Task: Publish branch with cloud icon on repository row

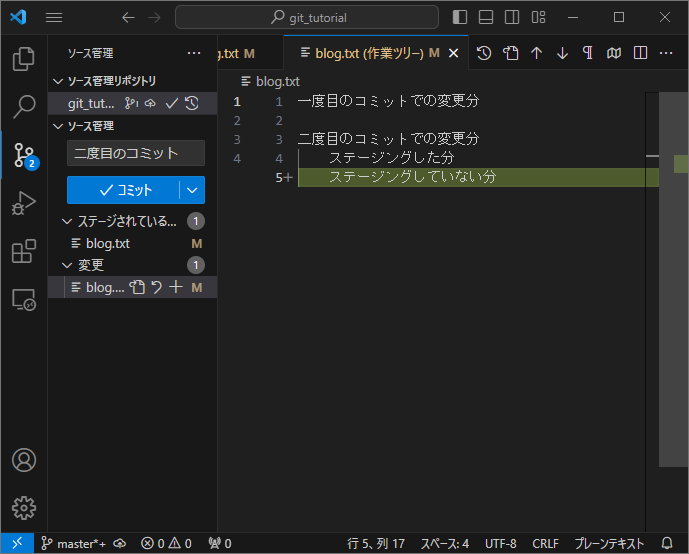Action: [x=150, y=103]
